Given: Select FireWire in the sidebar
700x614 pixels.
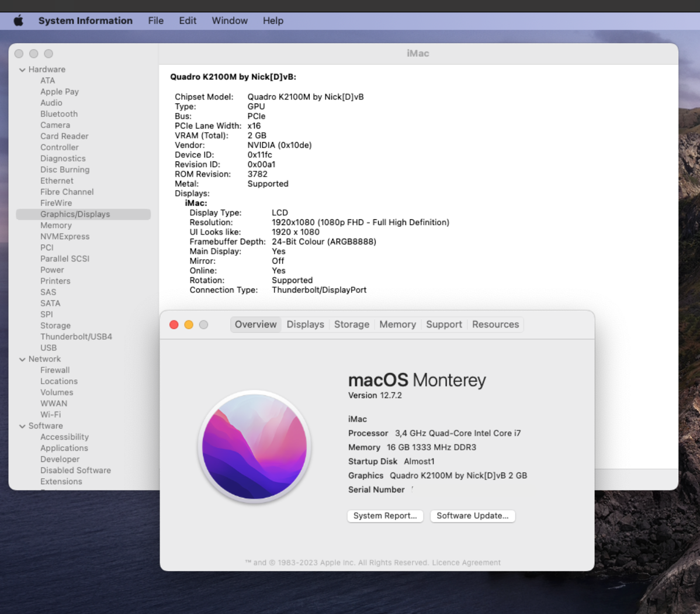Looking at the screenshot, I should point(56,203).
